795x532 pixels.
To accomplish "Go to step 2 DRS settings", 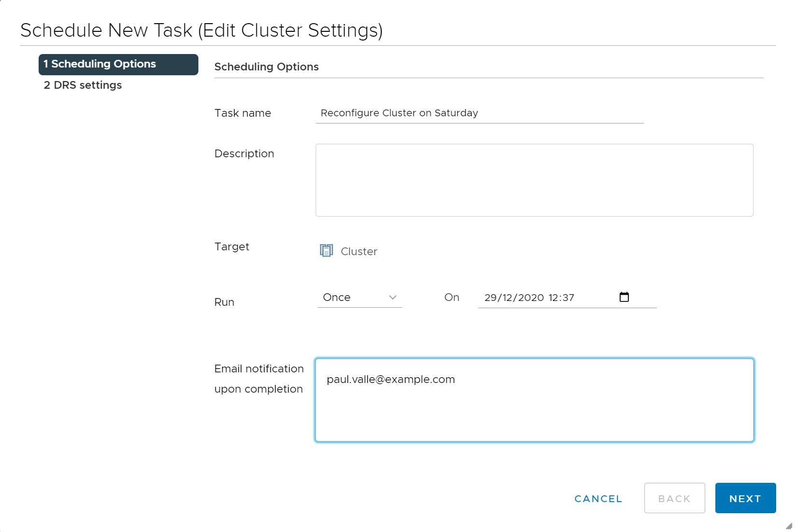I will [83, 85].
